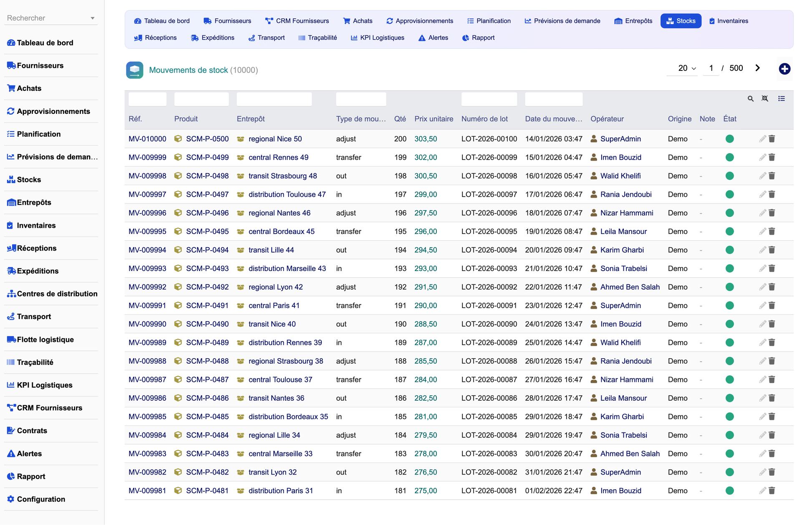812x525 pixels.
Task: Open warehouse link transit Lyon 32
Action: (272, 472)
